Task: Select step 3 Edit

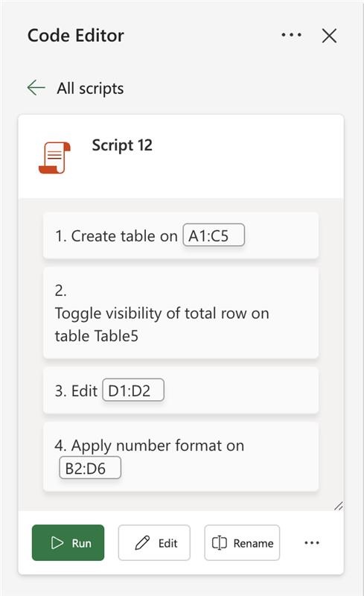Action: [x=180, y=390]
